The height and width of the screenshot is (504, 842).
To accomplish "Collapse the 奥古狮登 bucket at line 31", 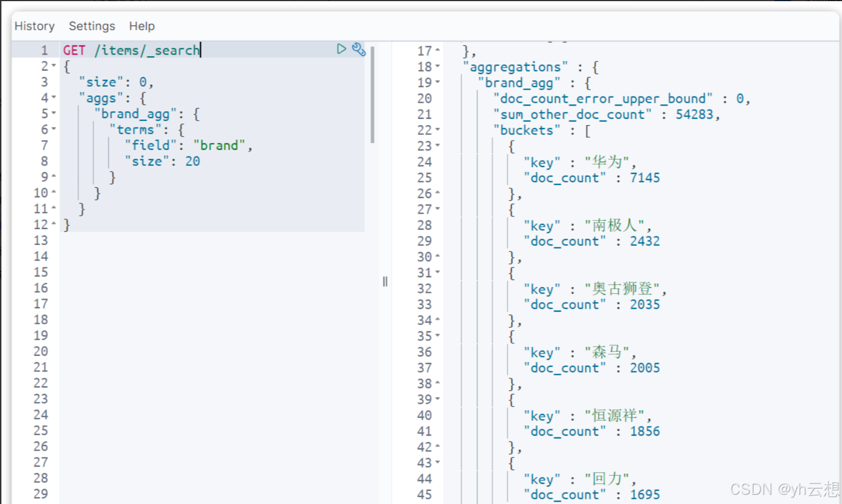I will 438,273.
